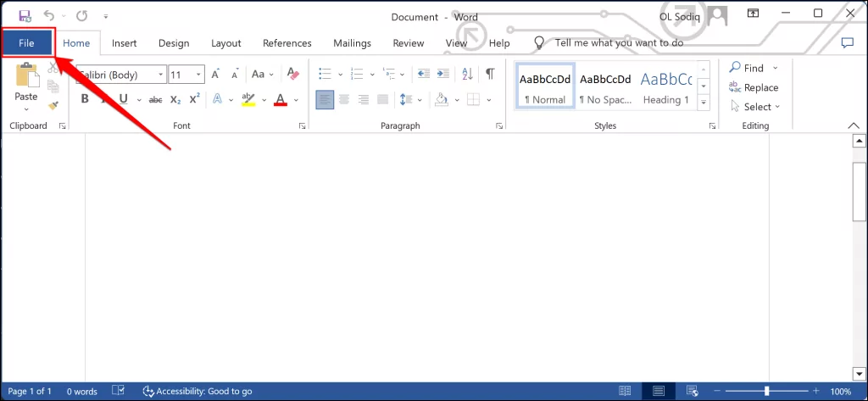
Task: Toggle Show/Hide paragraph marks
Action: click(x=489, y=74)
